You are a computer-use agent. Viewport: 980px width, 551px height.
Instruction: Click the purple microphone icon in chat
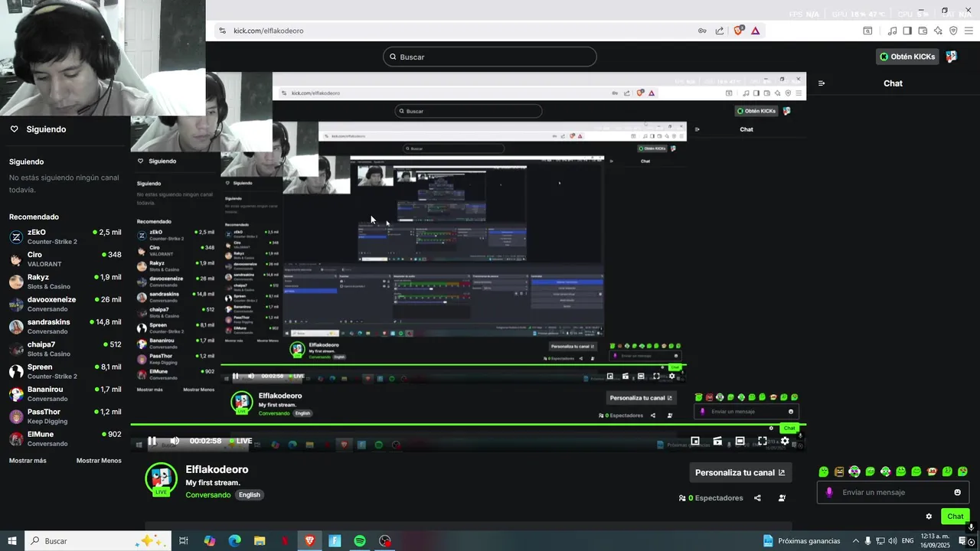pyautogui.click(x=829, y=492)
